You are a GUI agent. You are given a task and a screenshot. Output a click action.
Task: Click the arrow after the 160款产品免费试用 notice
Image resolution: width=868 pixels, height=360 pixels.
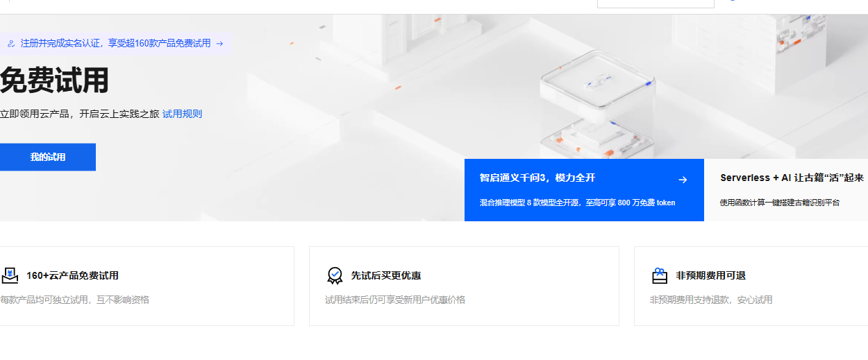[x=219, y=43]
